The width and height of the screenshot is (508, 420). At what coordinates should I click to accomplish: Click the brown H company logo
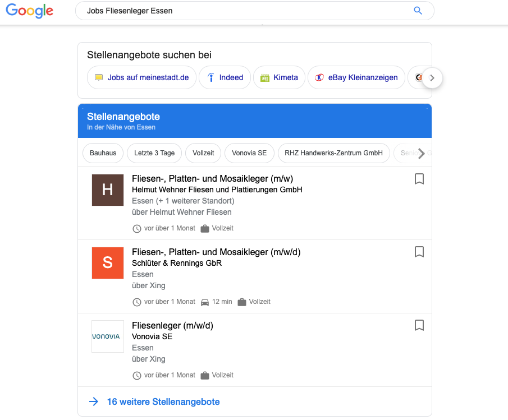click(x=108, y=190)
